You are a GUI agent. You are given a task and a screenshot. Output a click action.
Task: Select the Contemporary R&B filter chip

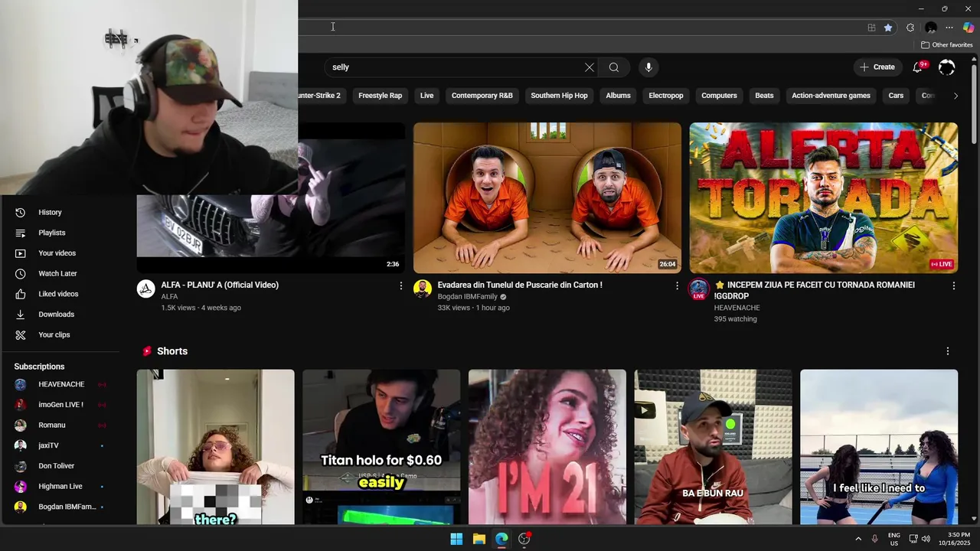click(x=482, y=96)
